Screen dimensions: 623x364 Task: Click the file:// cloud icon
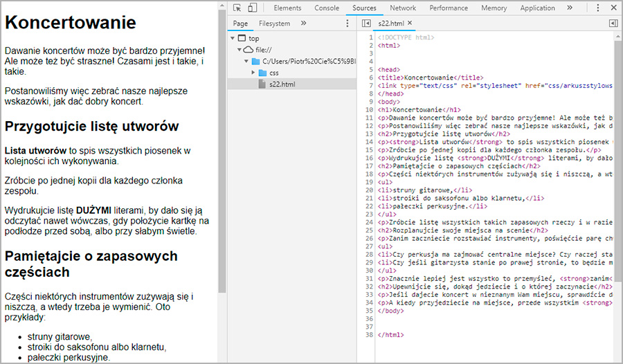point(248,50)
